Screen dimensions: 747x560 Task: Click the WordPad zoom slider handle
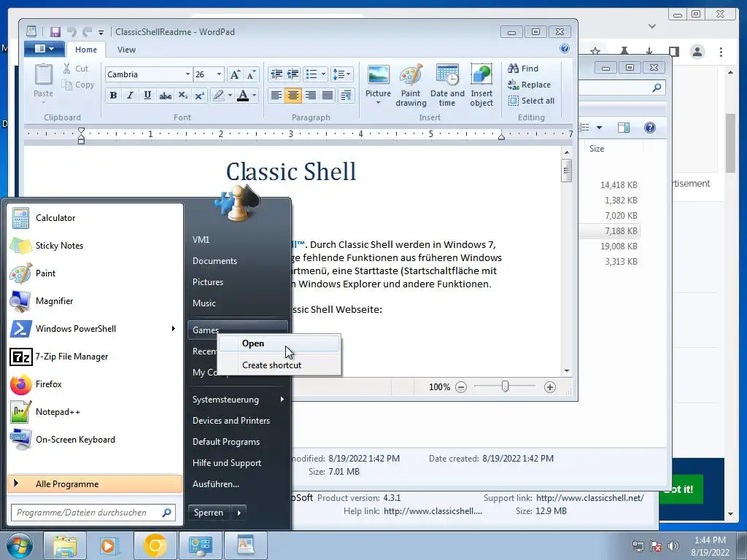point(505,386)
